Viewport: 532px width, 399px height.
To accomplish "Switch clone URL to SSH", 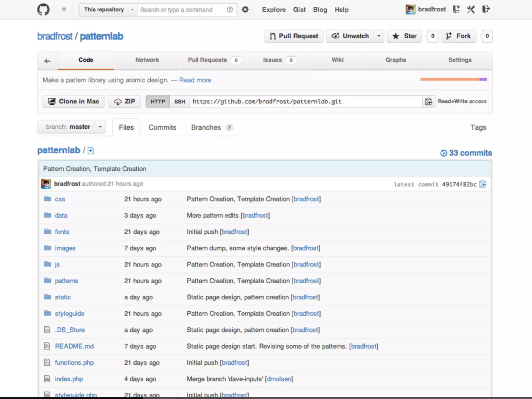I will click(179, 102).
